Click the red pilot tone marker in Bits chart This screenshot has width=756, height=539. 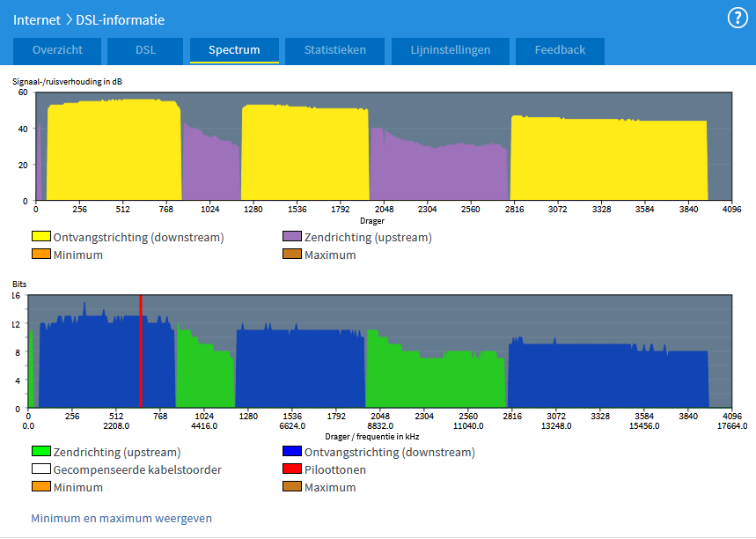(140, 352)
